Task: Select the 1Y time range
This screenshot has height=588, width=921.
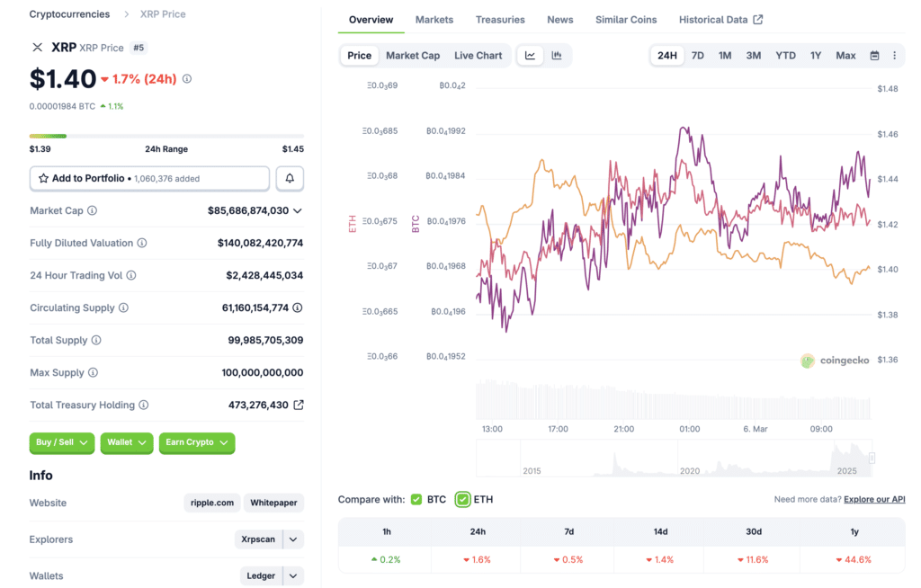Action: 816,55
